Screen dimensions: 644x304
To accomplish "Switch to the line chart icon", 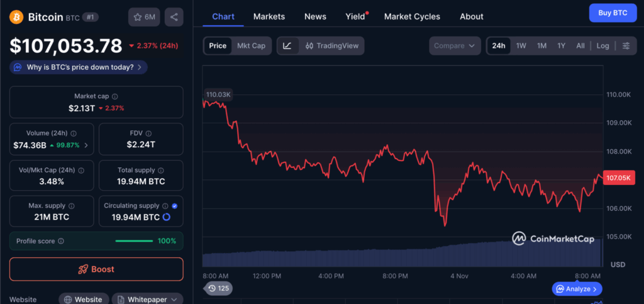I will [287, 46].
